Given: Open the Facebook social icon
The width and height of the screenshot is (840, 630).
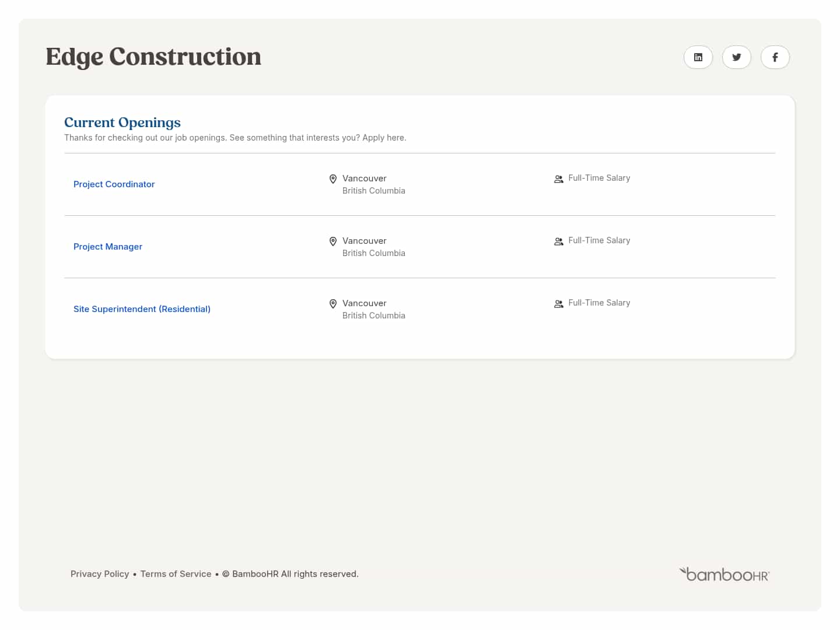Looking at the screenshot, I should (775, 57).
